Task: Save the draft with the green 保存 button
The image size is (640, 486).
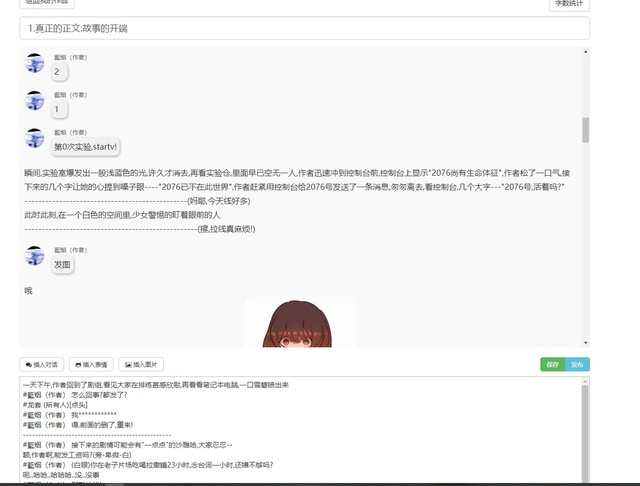Action: pos(552,365)
